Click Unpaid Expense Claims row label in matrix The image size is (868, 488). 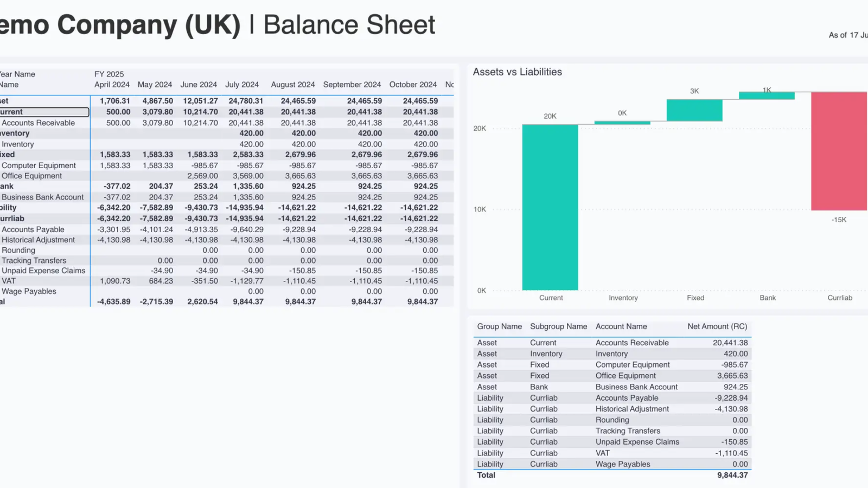pos(43,271)
